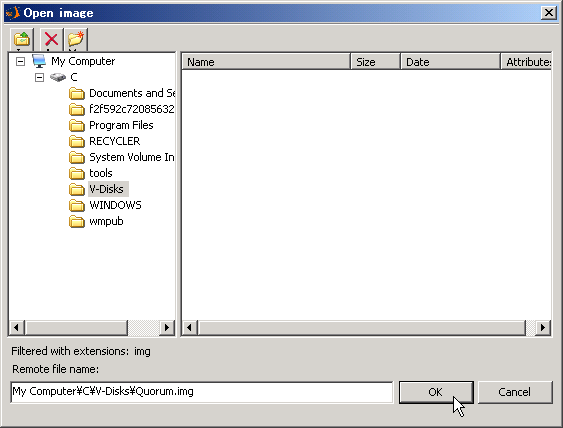The width and height of the screenshot is (563, 428).
Task: Select the My Computer icon in tree
Action: point(39,61)
